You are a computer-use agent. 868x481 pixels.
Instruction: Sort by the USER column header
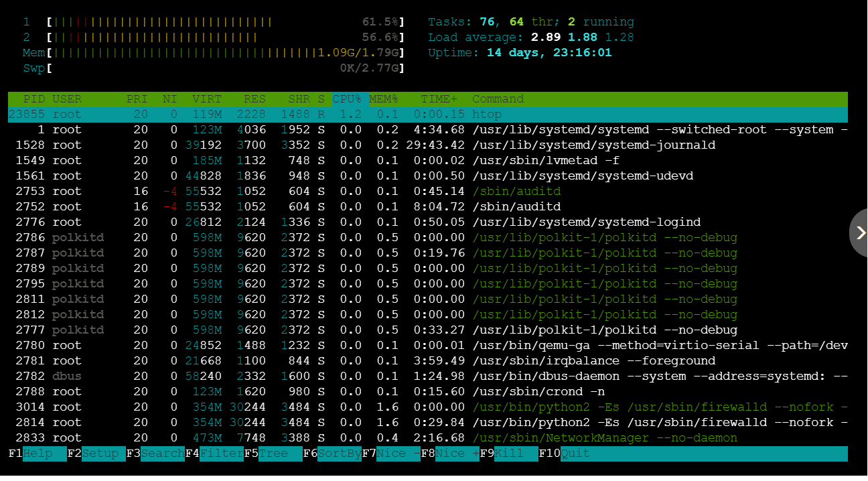tap(67, 99)
